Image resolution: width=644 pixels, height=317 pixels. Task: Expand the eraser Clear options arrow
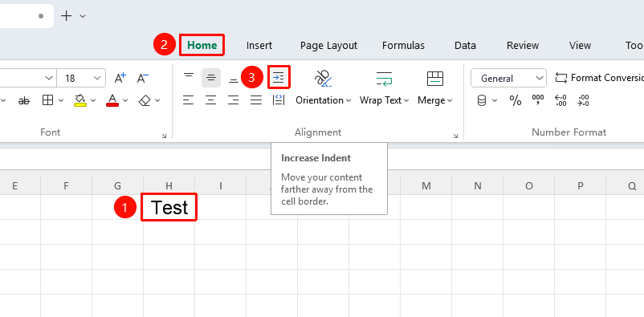click(x=157, y=100)
